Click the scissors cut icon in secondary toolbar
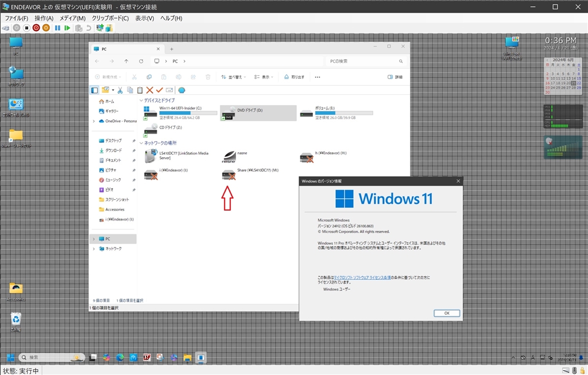 [x=120, y=90]
